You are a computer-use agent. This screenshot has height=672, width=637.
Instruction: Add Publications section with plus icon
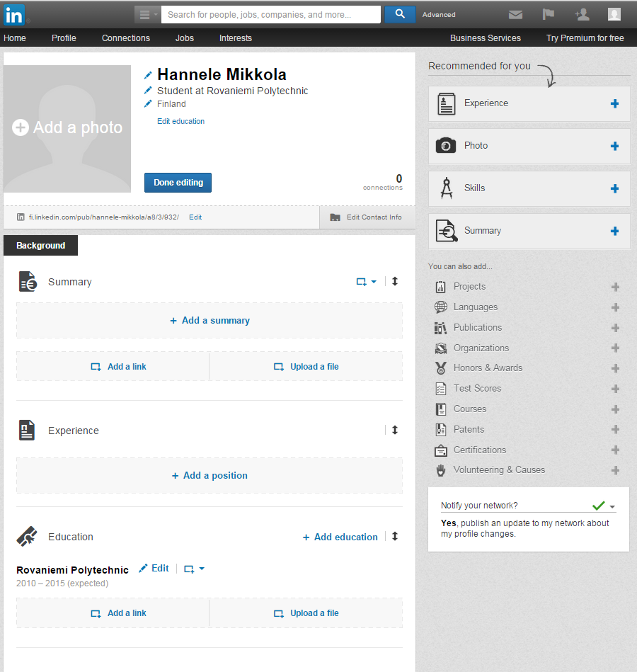click(616, 328)
